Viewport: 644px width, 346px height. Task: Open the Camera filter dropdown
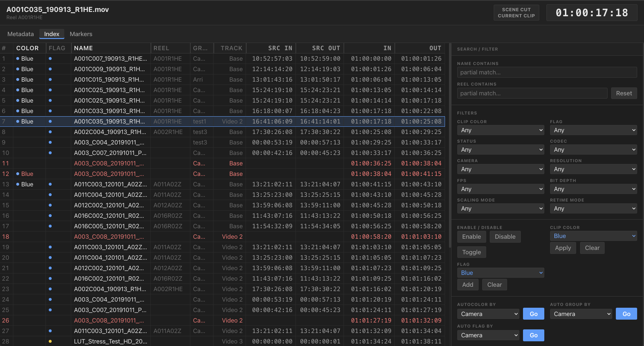501,169
